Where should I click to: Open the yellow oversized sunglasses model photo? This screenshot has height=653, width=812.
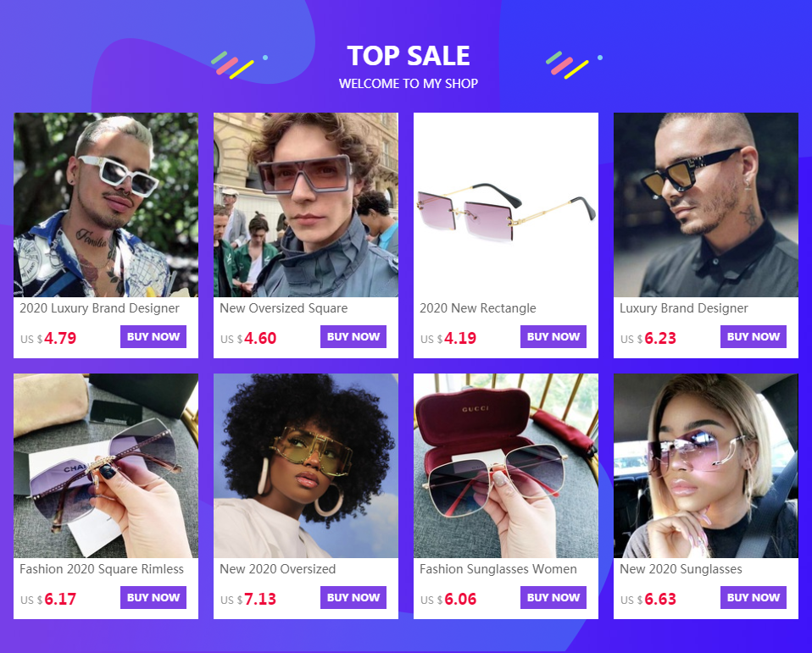tap(306, 466)
